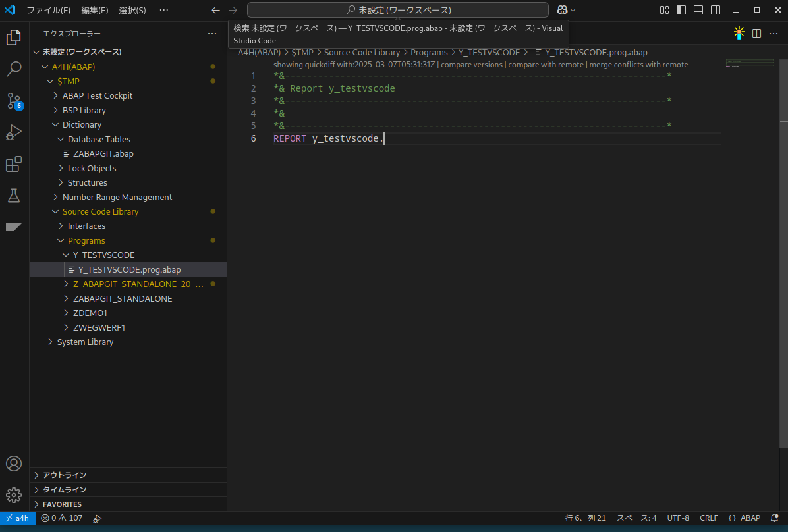The image size is (788, 532).
Task: Open the Search view in activity bar
Action: [14, 69]
